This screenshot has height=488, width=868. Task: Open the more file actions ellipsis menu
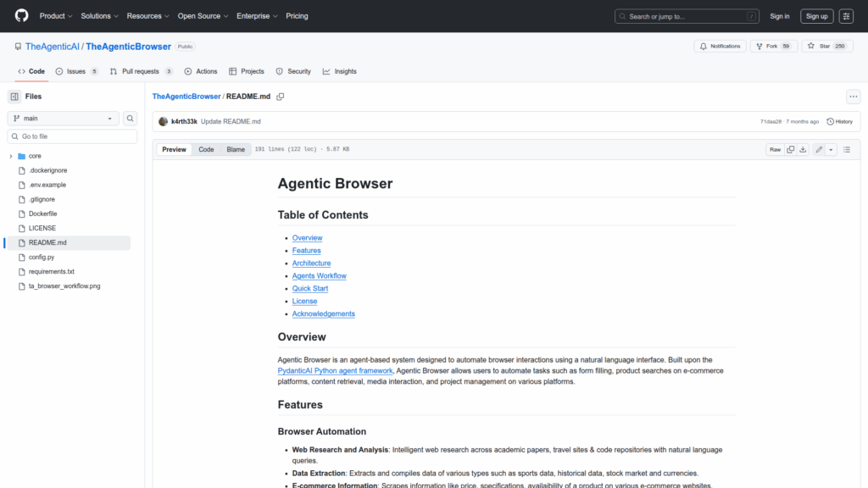[853, 97]
